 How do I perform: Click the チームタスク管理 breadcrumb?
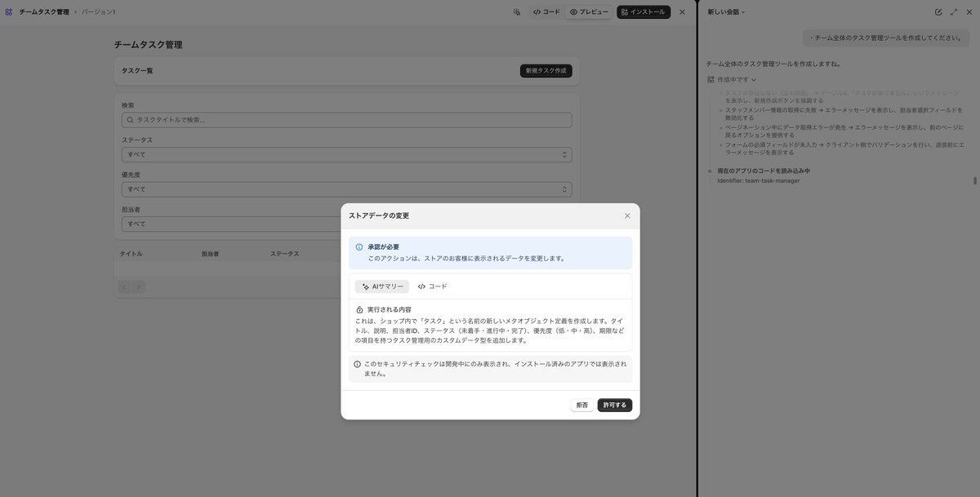coord(44,12)
